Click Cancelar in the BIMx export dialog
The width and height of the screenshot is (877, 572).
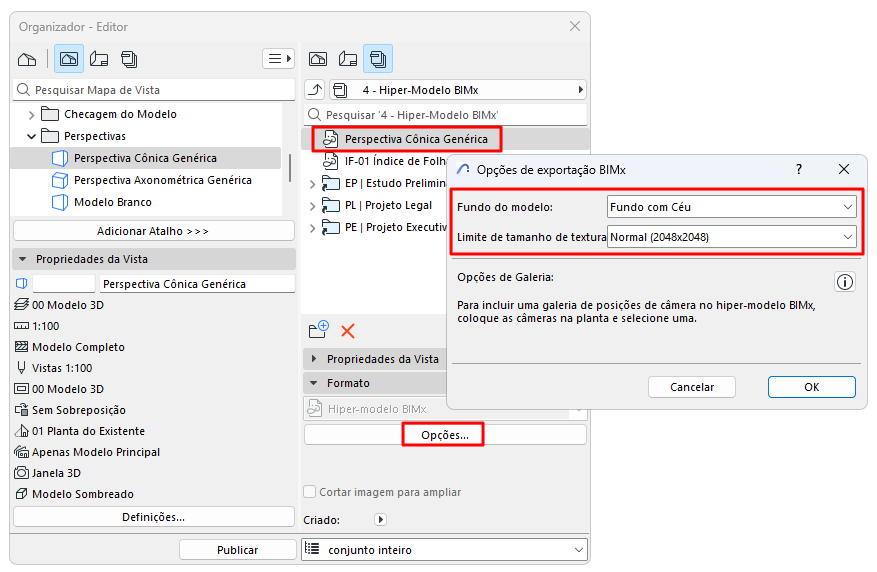(692, 387)
